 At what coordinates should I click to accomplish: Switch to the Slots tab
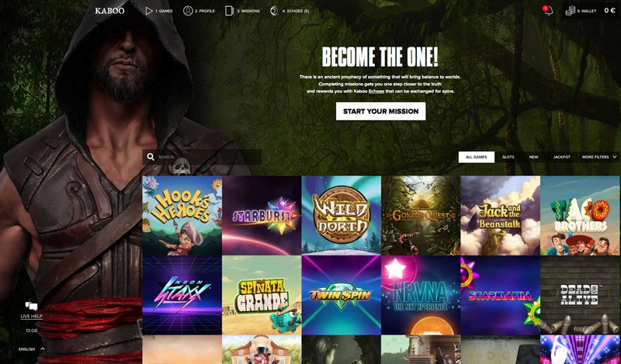[508, 158]
